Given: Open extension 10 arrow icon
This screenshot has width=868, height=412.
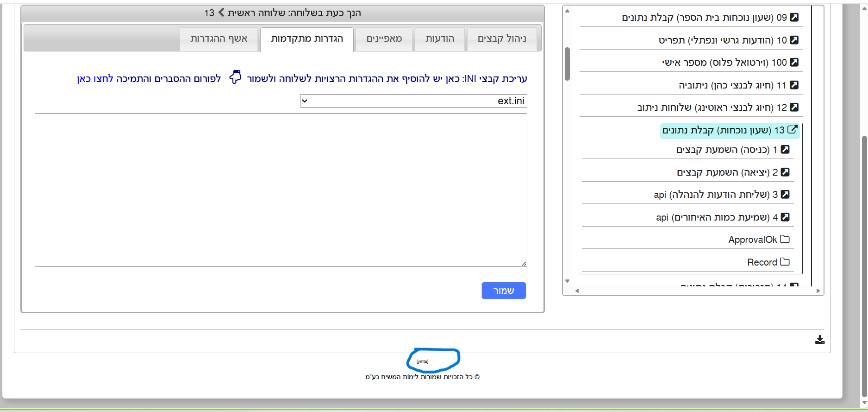Looking at the screenshot, I should pos(794,40).
